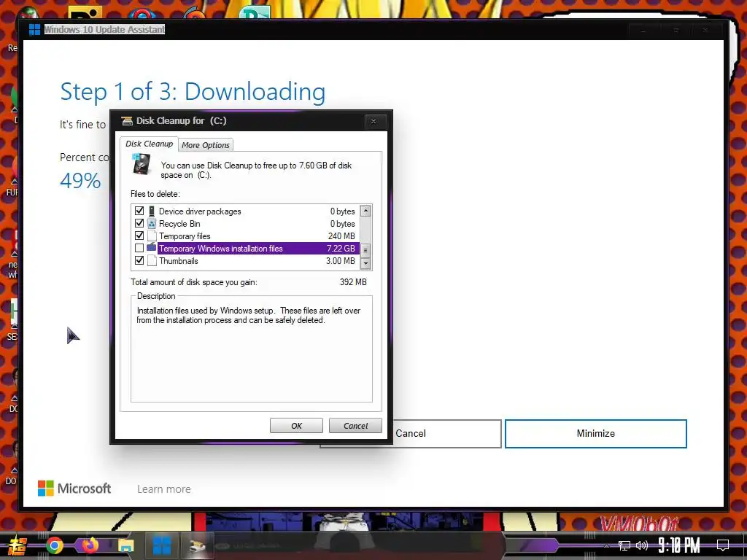
Task: Select the Recycle Bin row label
Action: coord(179,224)
